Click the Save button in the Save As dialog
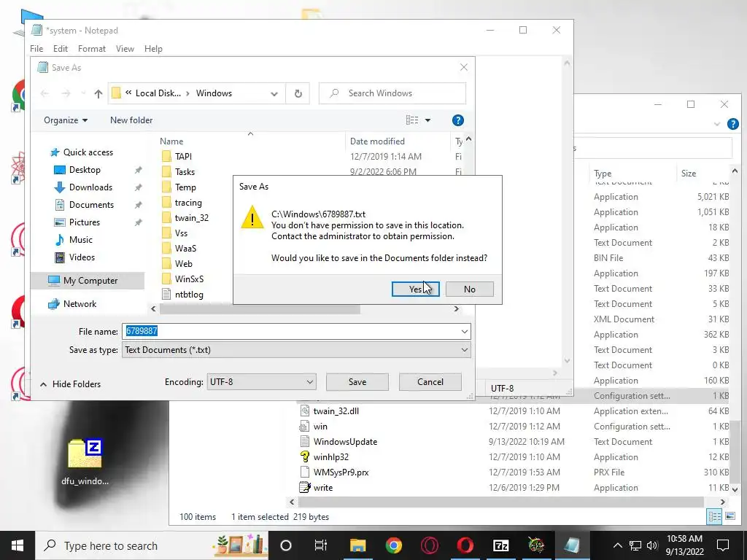747x560 pixels. click(x=357, y=382)
